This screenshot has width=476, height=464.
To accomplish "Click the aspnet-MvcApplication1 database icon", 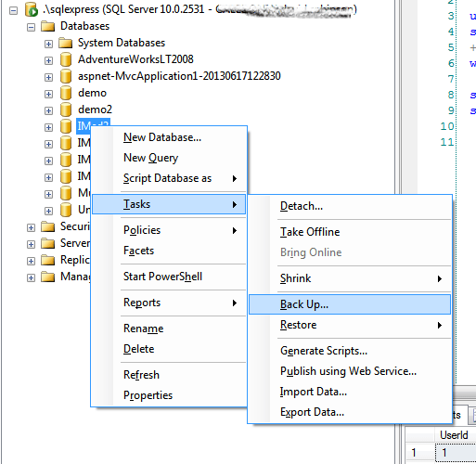I will tap(66, 76).
